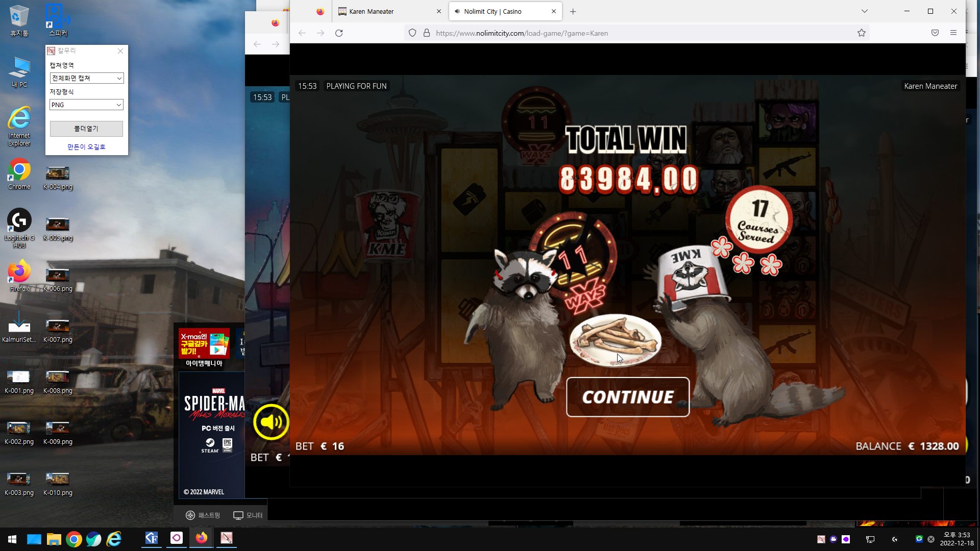Select the K-003.png file on desktop
This screenshot has height=551, width=980.
(x=19, y=484)
